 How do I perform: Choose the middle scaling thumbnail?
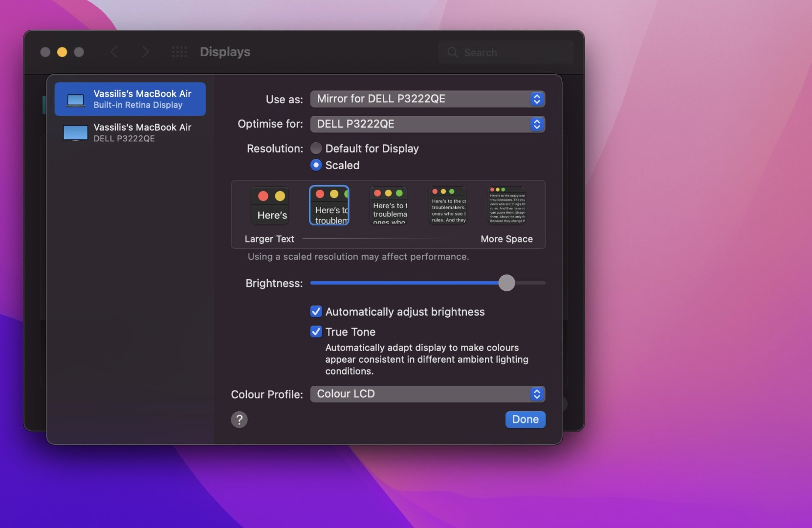click(x=389, y=206)
